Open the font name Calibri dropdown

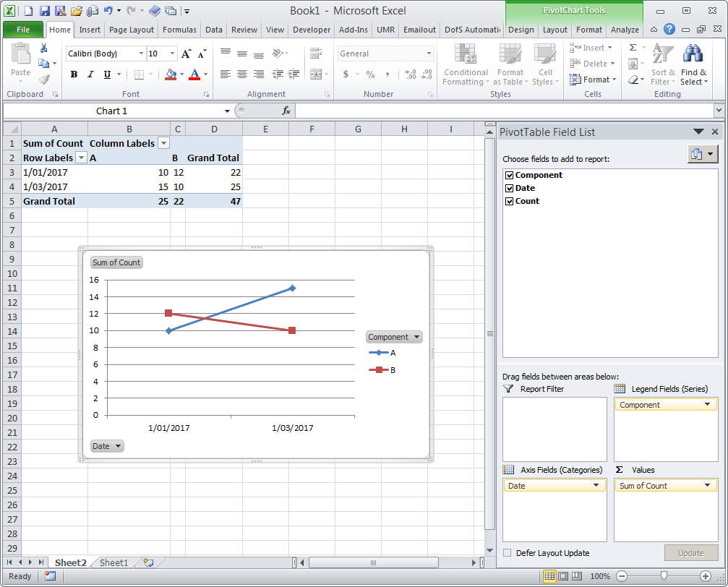coord(141,53)
